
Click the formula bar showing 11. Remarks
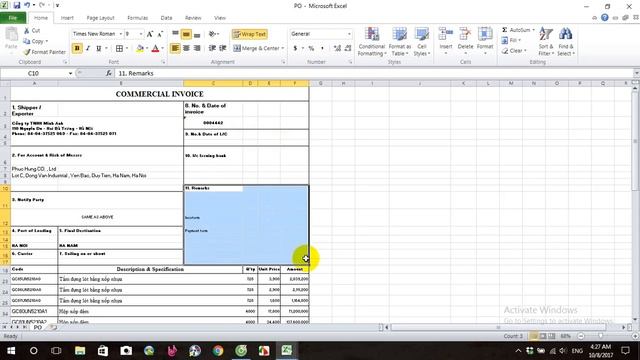pyautogui.click(x=376, y=73)
